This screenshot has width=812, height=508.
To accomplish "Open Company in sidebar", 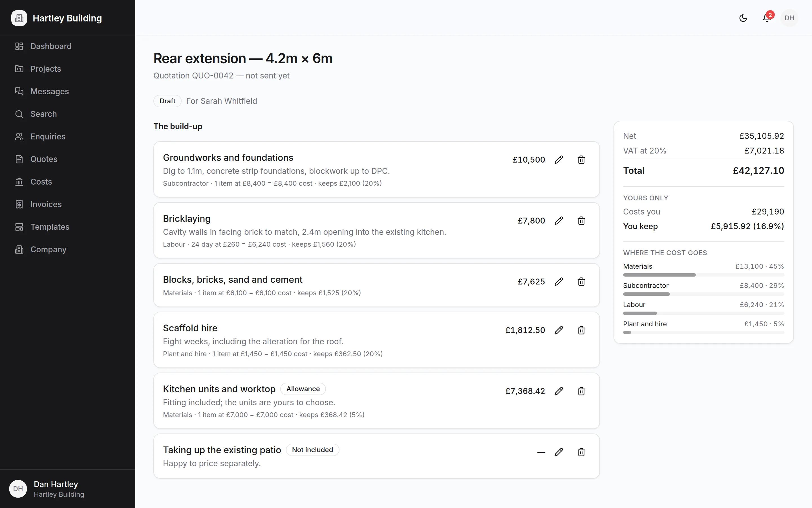I will [x=67, y=249].
